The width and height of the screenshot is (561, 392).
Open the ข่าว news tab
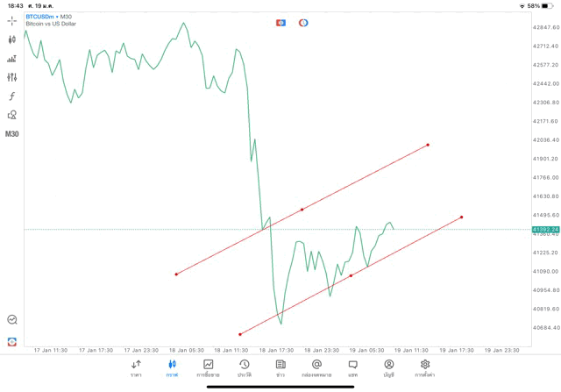(280, 367)
